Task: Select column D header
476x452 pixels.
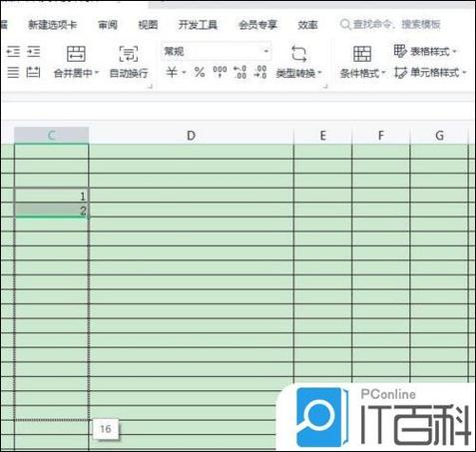Action: coord(192,136)
